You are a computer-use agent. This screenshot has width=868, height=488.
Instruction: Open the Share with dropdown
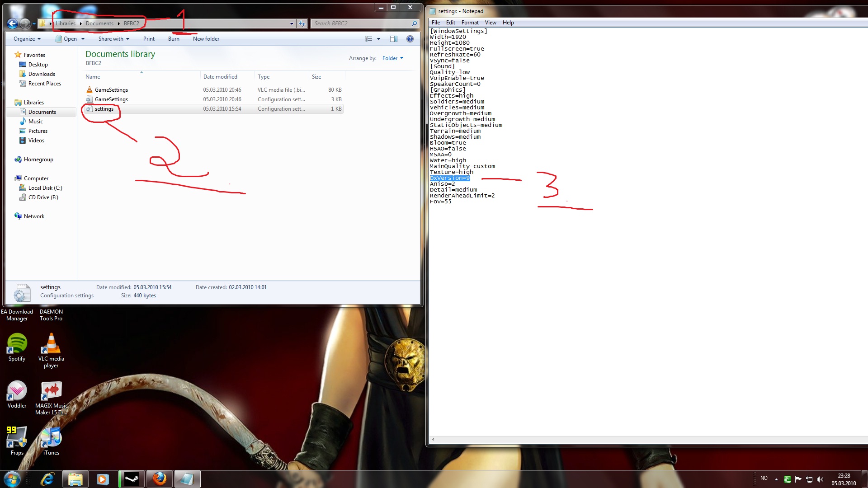[x=113, y=39]
